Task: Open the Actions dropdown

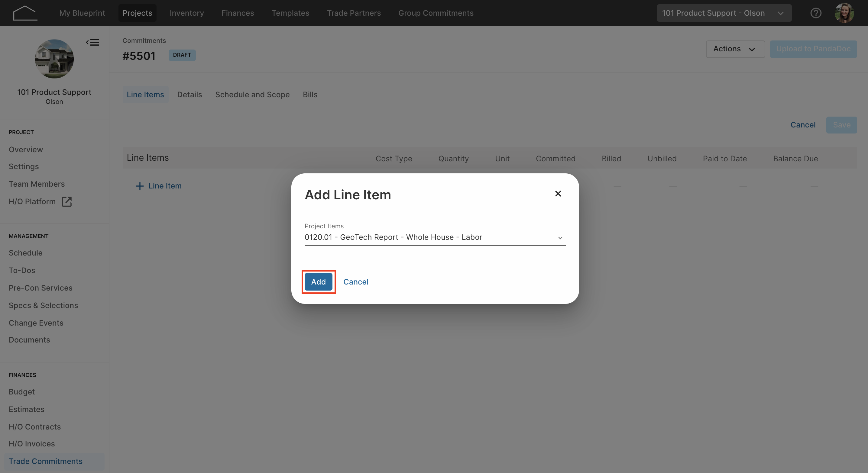Action: (735, 49)
